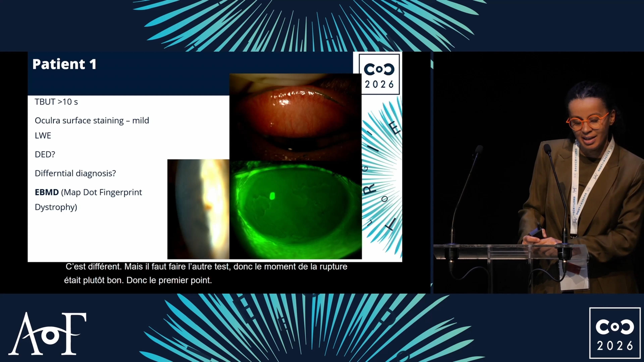Click the COC 2026 logo in the bottom-right corner
Viewport: 644px width, 362px height.
615,333
